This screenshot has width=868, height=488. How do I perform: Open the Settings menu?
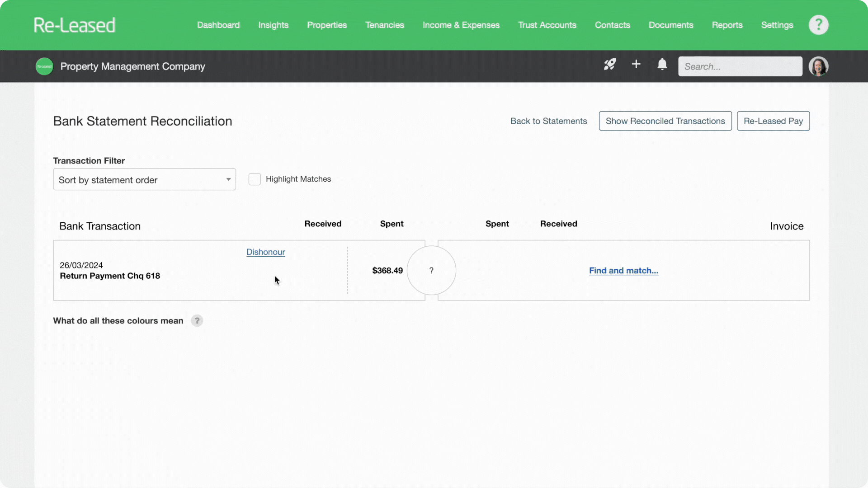coord(777,25)
